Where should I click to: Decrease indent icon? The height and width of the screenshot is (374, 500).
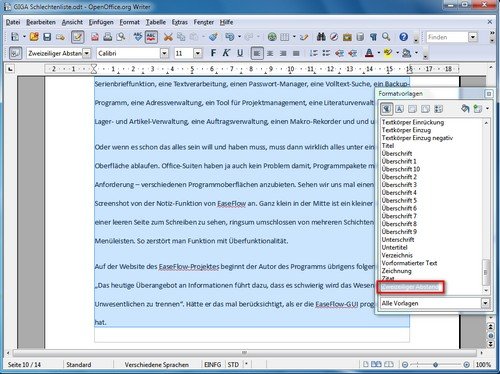click(x=339, y=53)
